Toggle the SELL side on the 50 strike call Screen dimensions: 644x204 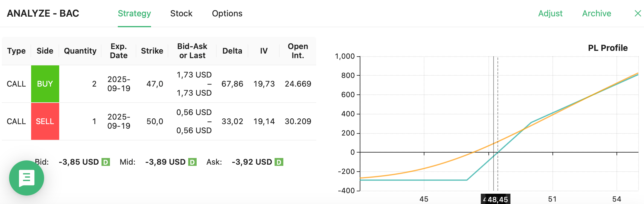click(x=45, y=121)
